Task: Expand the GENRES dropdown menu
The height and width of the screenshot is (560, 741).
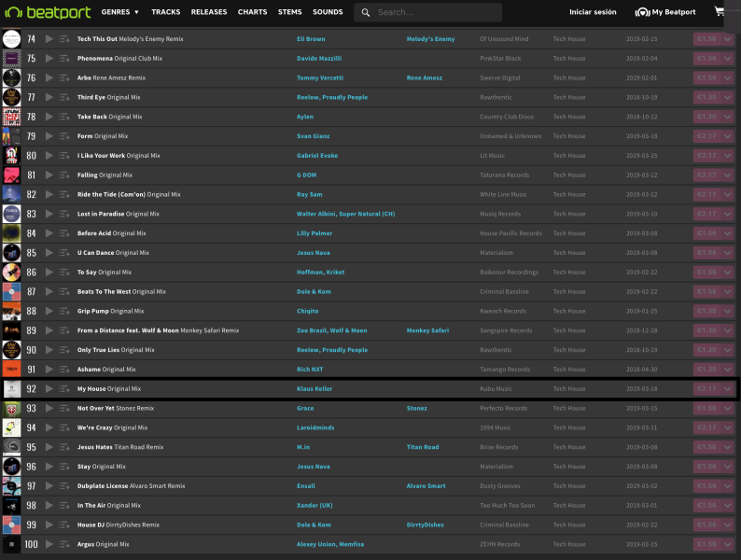Action: click(x=119, y=12)
